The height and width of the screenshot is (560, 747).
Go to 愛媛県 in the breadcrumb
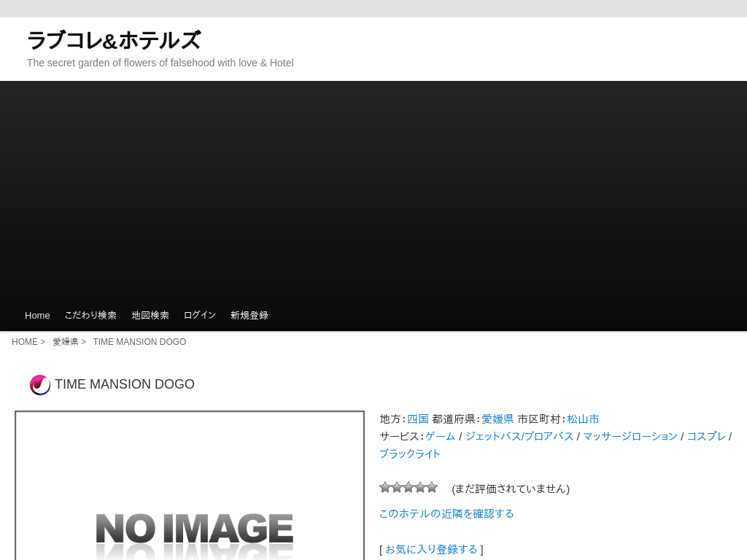point(65,342)
